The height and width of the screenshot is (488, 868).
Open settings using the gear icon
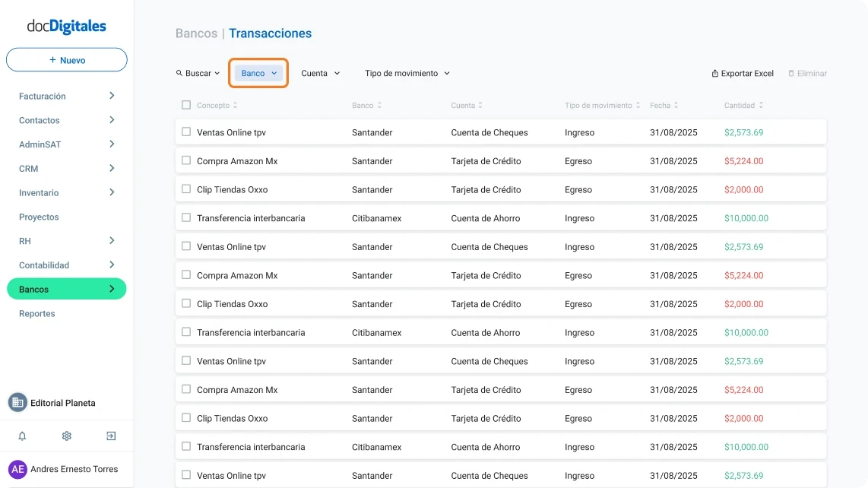tap(66, 436)
